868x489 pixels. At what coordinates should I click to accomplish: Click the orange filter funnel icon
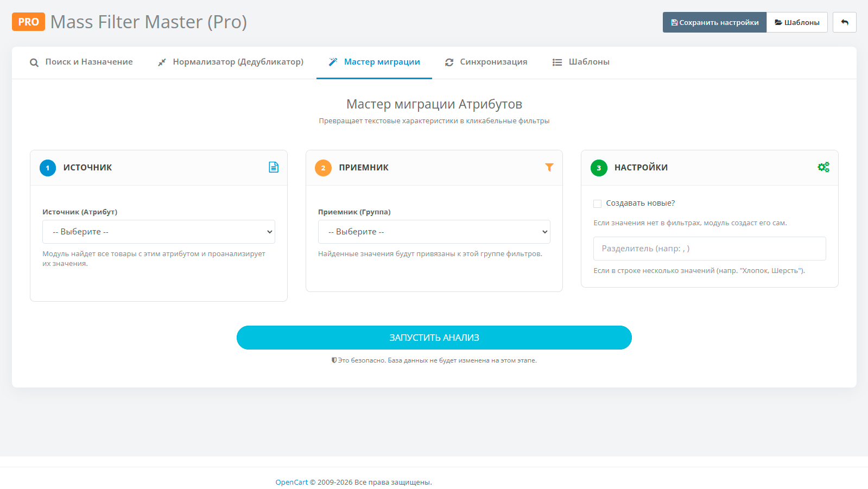coord(549,167)
